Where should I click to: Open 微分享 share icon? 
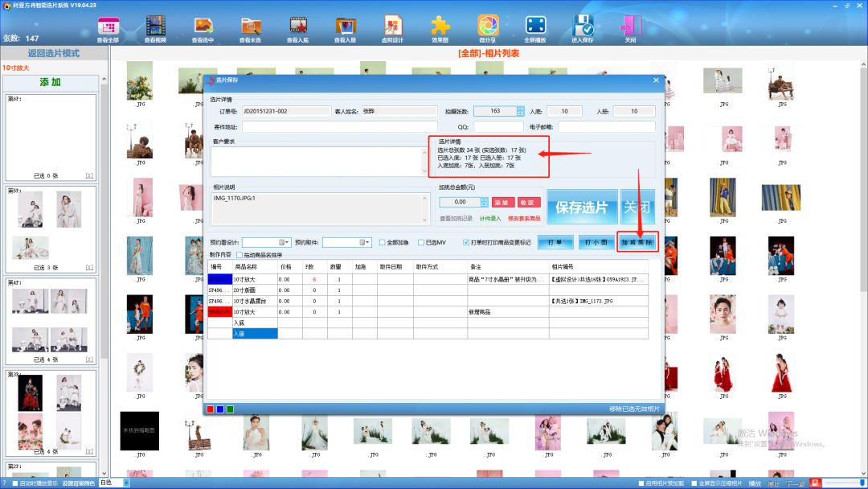(x=488, y=29)
